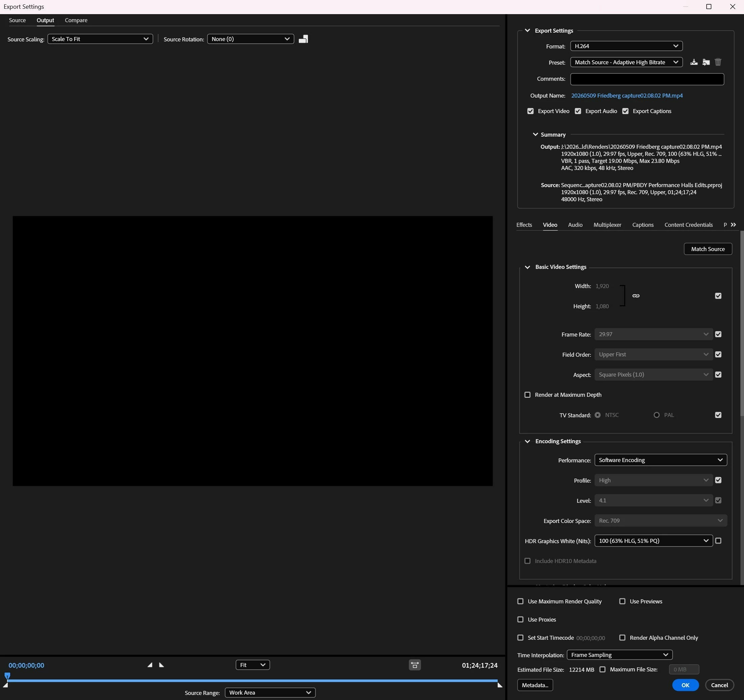Uncheck the Export Audio checkbox
Viewport: 744px width, 700px height.
(x=578, y=111)
